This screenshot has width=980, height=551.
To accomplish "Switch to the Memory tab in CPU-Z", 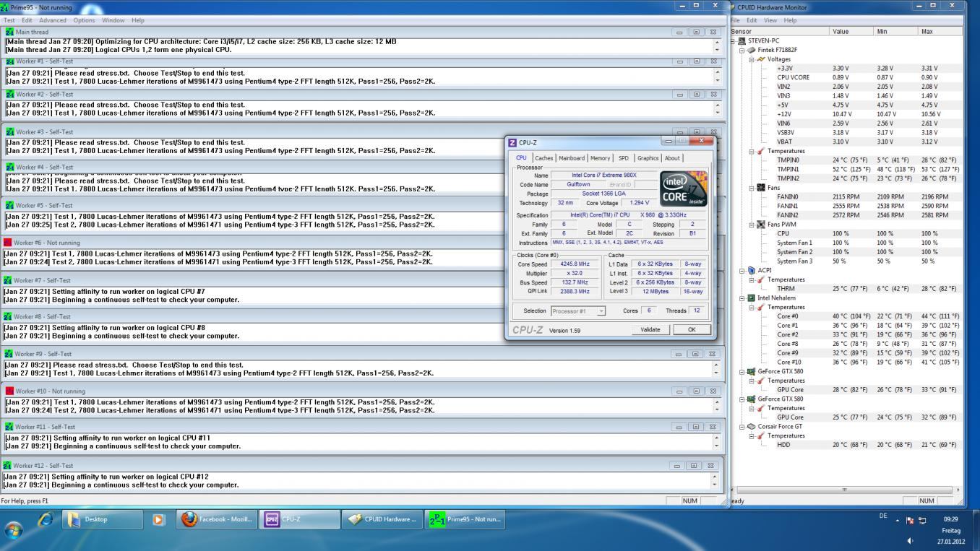I will [600, 158].
